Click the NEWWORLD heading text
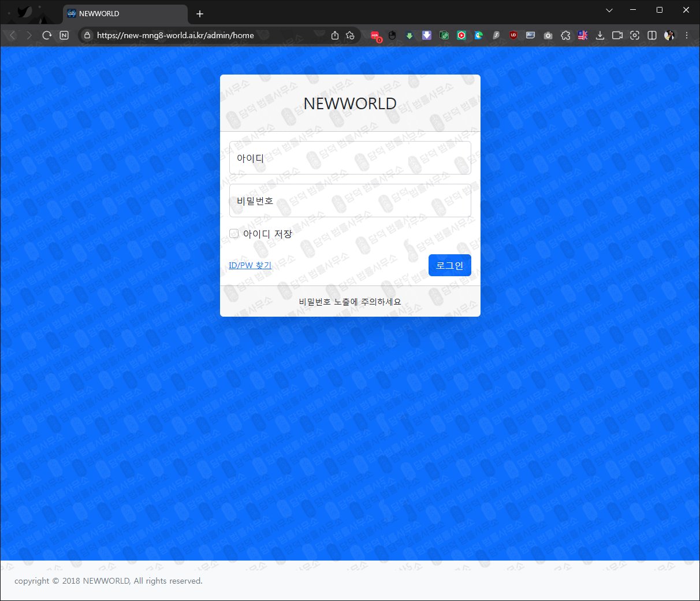This screenshot has width=700, height=601. point(350,103)
